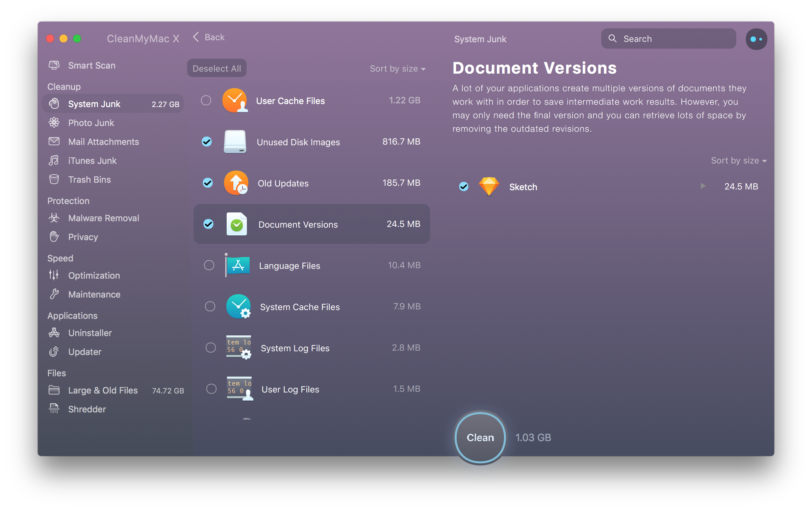Click the Maintenance wrench icon

click(x=54, y=294)
